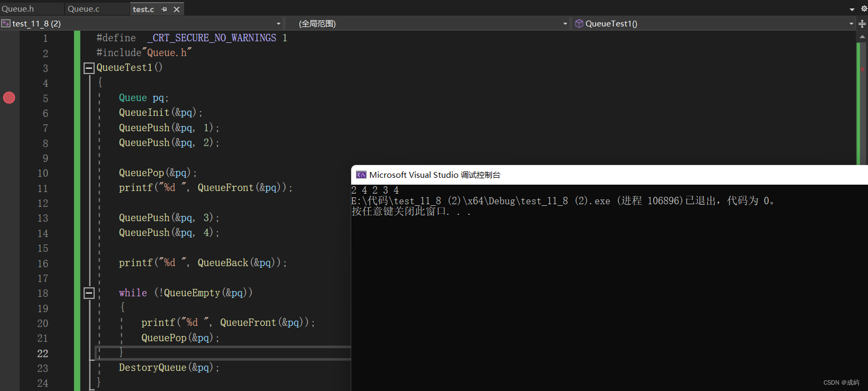Open editor window settings gear
The height and width of the screenshot is (391, 868).
[864, 8]
